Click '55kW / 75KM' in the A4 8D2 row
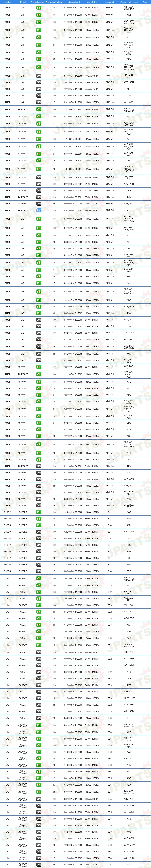The image size is (151, 868). 91,89
